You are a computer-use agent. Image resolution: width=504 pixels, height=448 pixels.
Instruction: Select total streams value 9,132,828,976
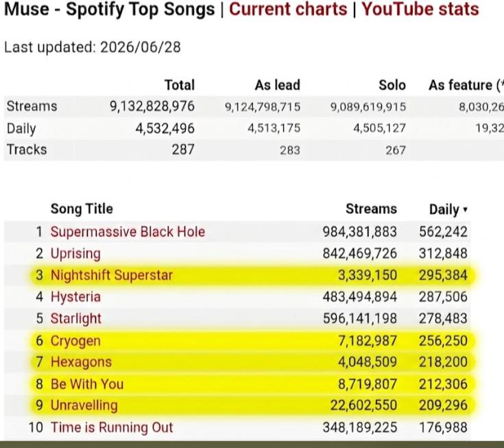[x=152, y=106]
